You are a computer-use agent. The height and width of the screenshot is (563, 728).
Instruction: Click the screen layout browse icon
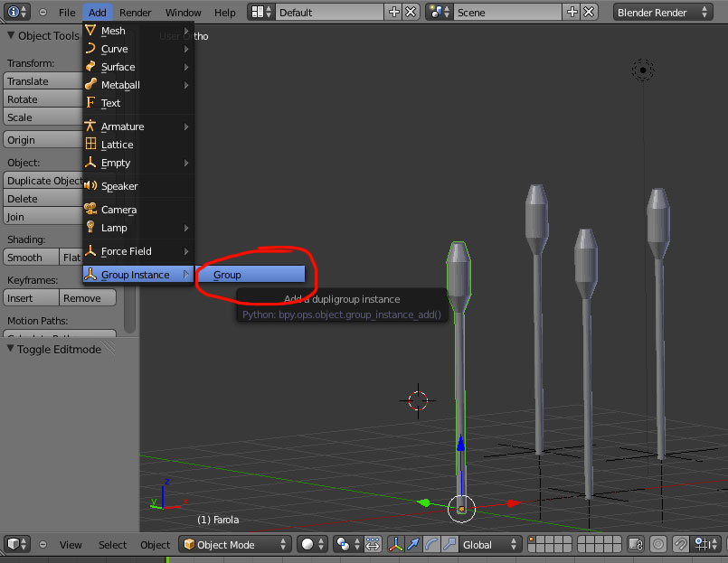pos(261,12)
